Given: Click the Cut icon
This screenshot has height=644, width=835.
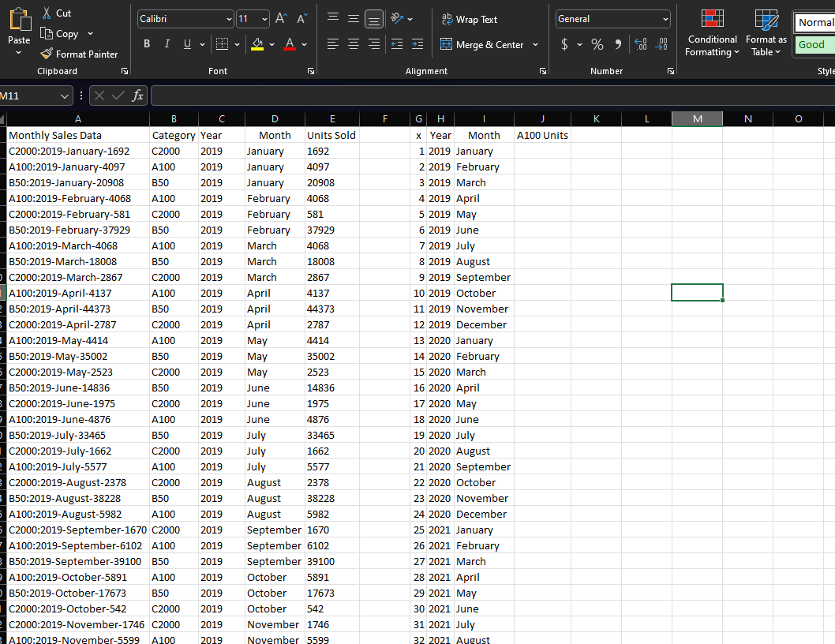Looking at the screenshot, I should (45, 13).
